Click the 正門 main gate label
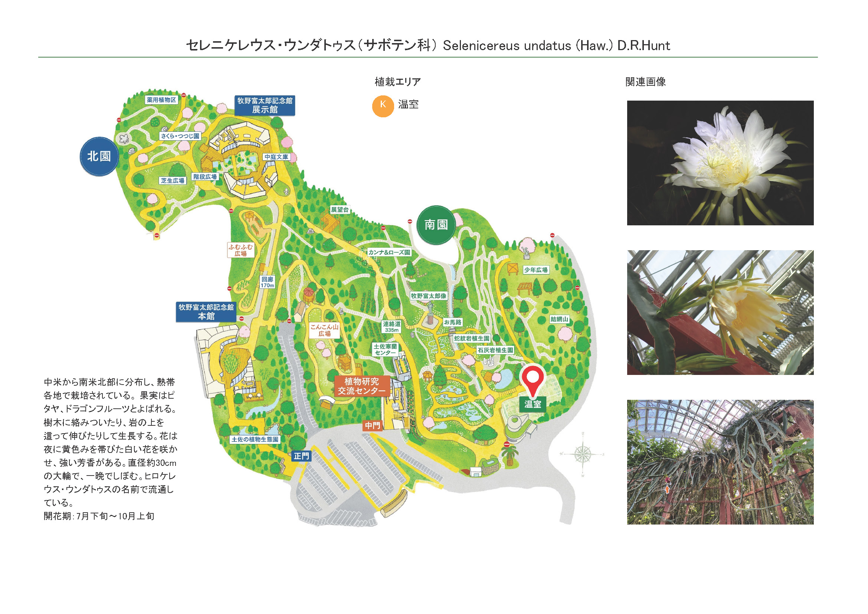 301,456
